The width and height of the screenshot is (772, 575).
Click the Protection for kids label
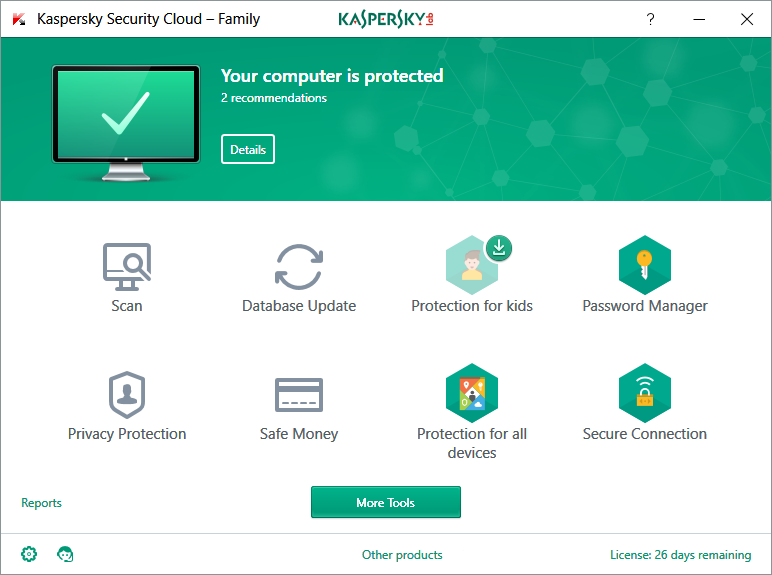(x=472, y=306)
